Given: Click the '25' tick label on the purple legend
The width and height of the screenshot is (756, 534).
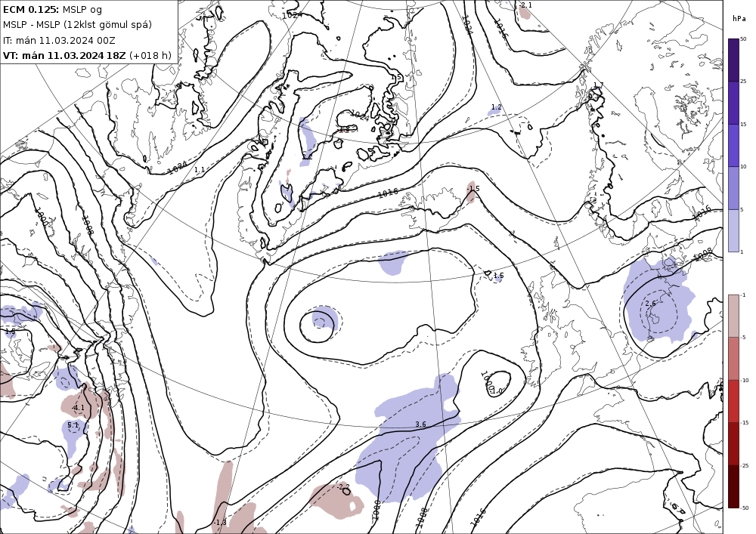Looking at the screenshot, I should [743, 82].
